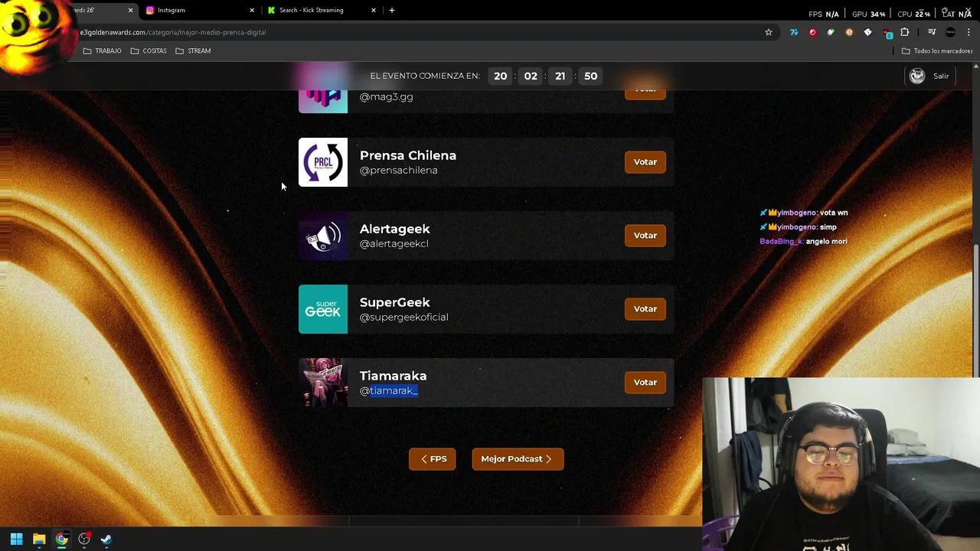This screenshot has height=551, width=980.
Task: Click the CPU 22% overlay readout
Action: [x=914, y=14]
